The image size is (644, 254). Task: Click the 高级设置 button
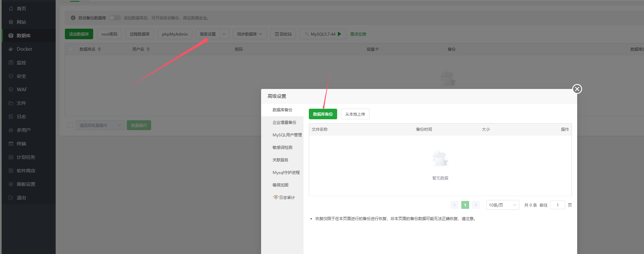(x=208, y=34)
